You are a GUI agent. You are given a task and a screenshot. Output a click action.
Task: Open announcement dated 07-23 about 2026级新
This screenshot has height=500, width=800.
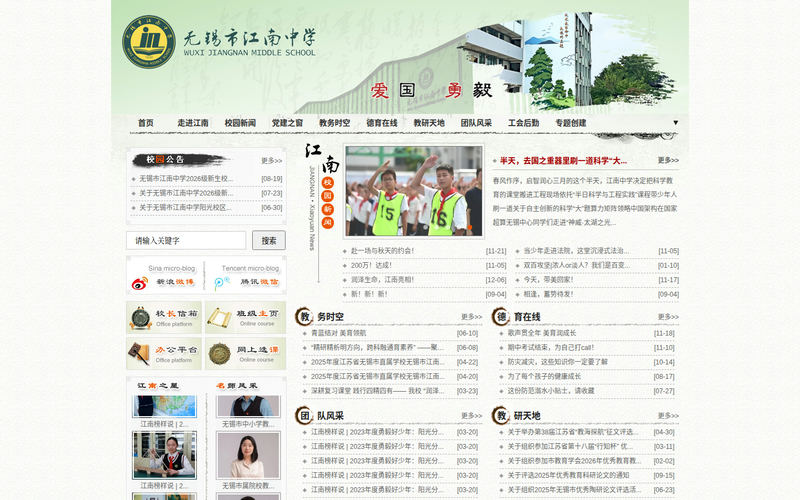[186, 193]
